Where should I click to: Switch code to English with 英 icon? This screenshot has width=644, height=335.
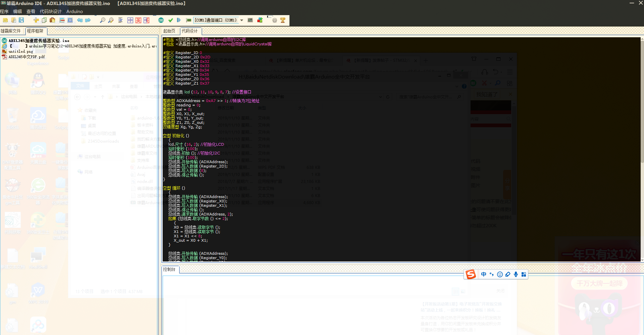[x=138, y=20]
